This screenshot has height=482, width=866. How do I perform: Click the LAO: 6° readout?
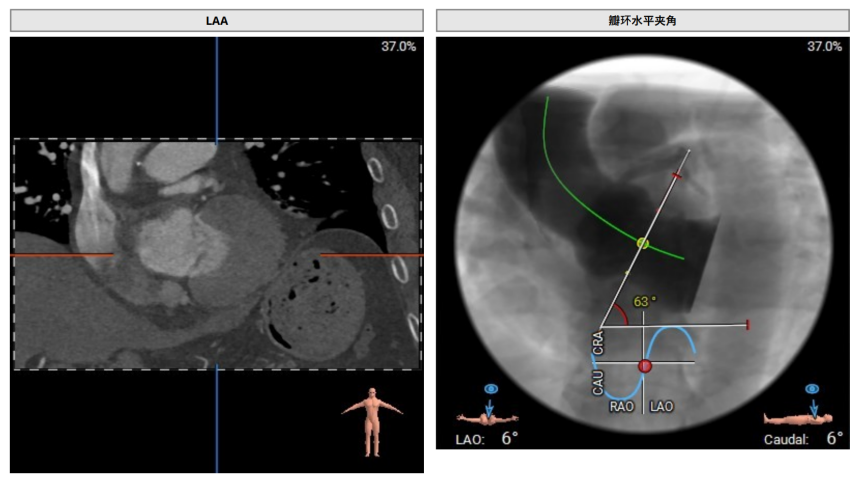click(487, 438)
